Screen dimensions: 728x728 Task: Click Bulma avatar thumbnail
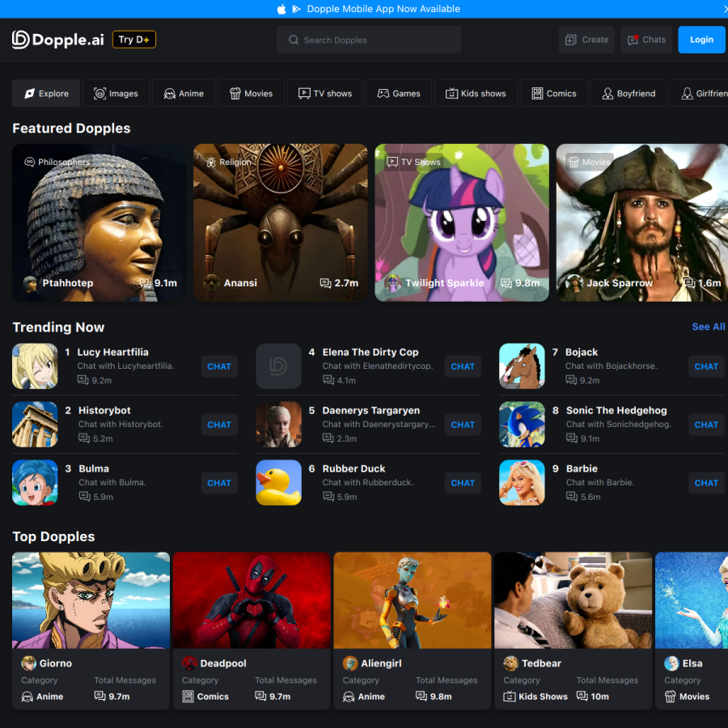coord(35,482)
